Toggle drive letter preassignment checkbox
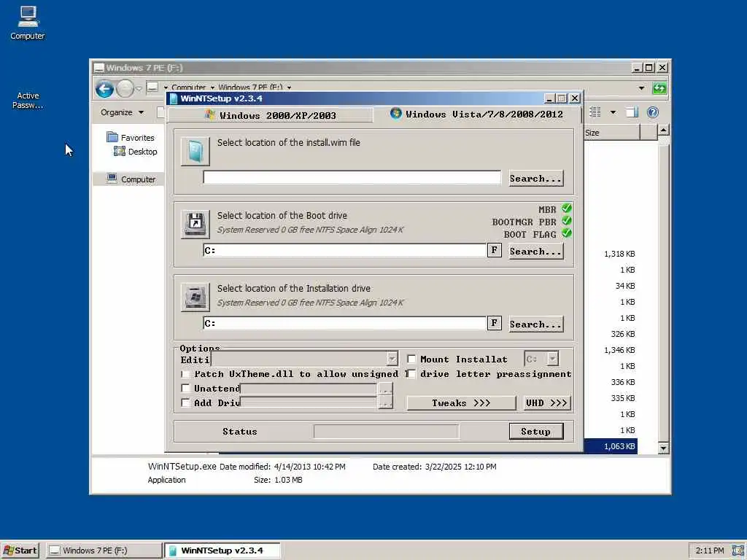 click(411, 374)
